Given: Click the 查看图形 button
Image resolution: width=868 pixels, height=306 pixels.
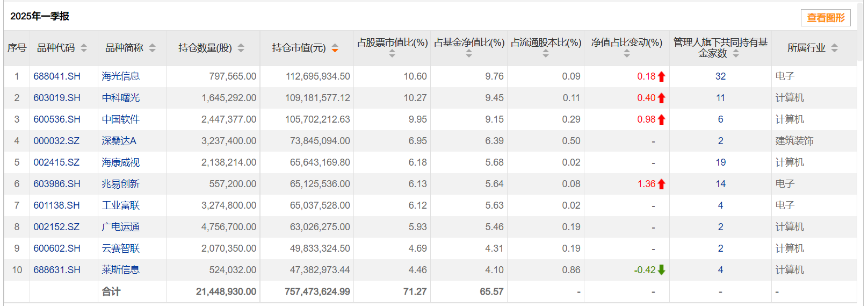Looking at the screenshot, I should click(x=826, y=18).
